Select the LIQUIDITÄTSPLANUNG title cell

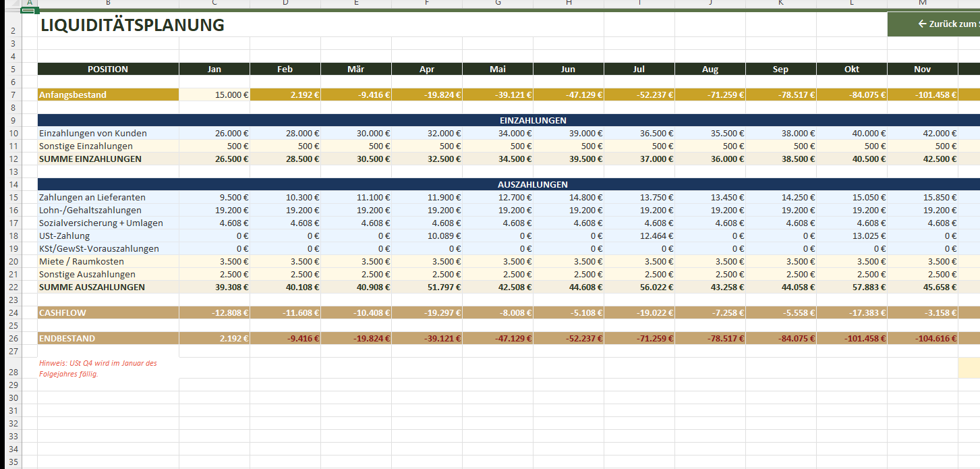click(132, 26)
